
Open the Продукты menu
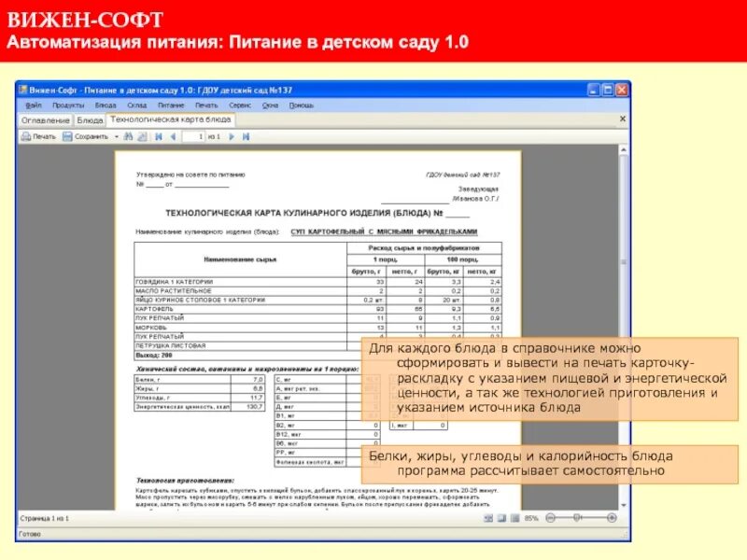68,105
